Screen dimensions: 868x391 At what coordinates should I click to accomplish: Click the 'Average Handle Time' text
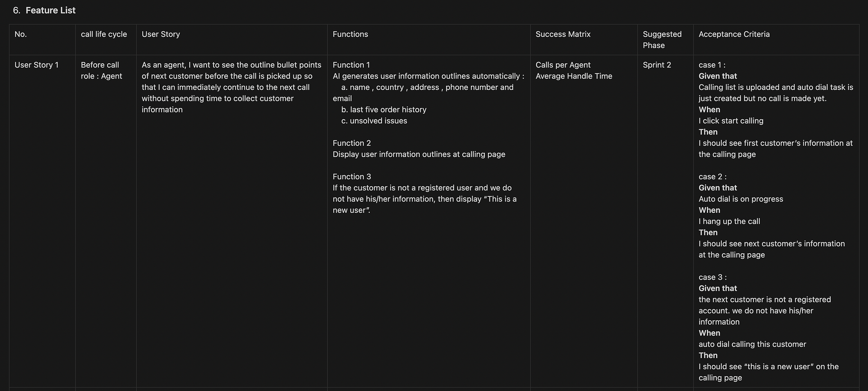574,76
